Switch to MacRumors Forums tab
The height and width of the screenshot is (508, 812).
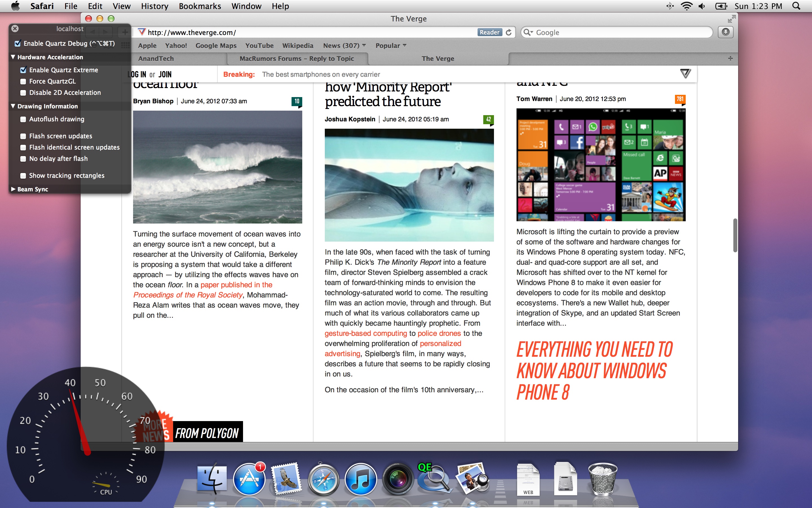point(297,58)
